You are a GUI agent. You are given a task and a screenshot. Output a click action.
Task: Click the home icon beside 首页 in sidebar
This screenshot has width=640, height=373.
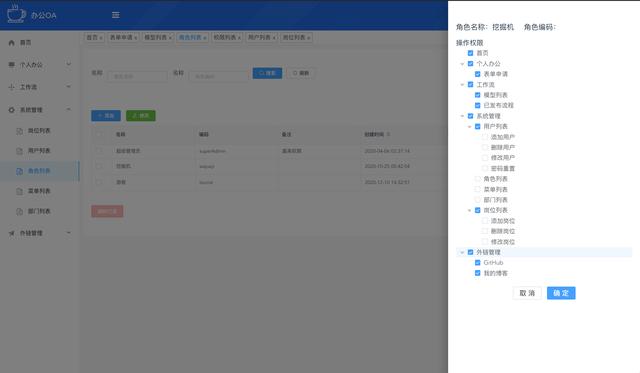(11, 43)
